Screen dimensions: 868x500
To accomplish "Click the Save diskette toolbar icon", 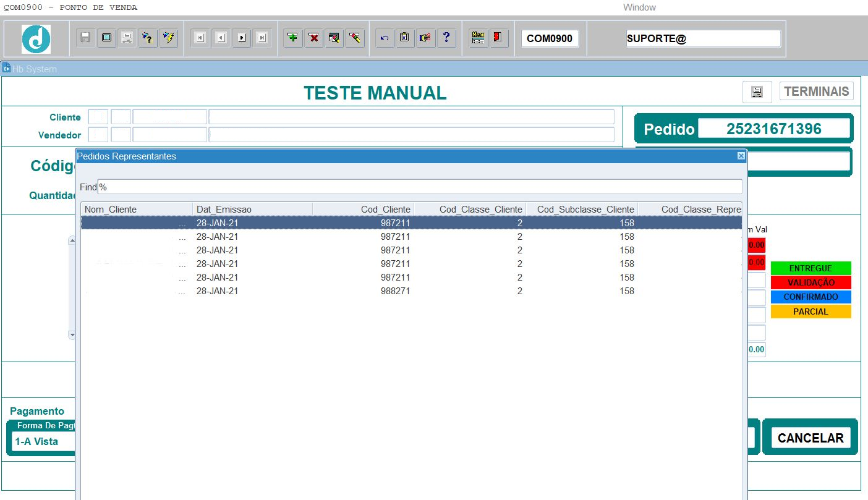I will pos(86,38).
